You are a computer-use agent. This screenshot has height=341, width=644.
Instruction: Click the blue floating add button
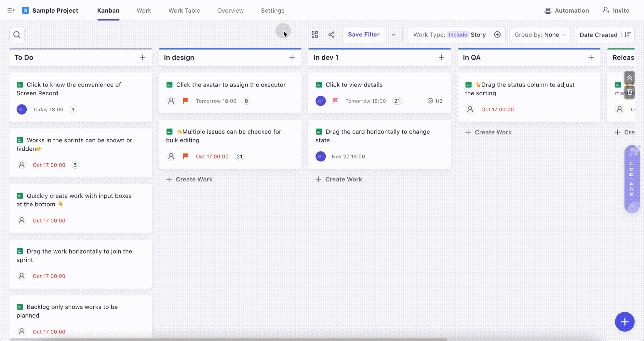624,322
